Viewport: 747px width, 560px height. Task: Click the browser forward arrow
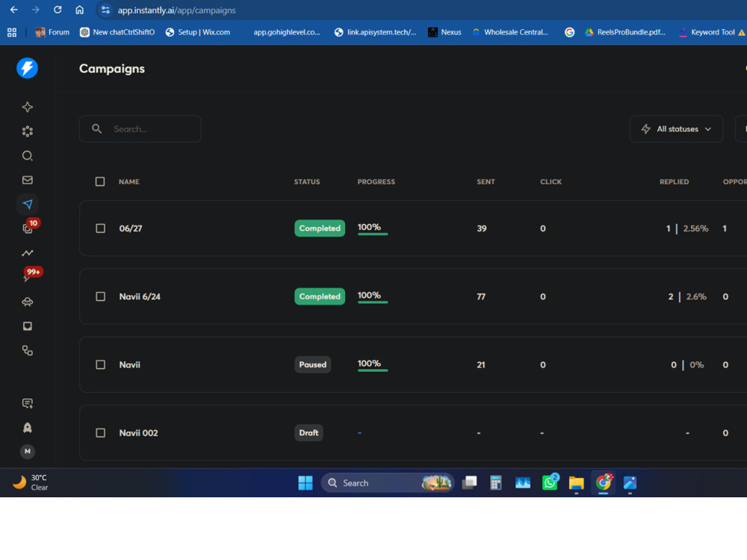36,10
